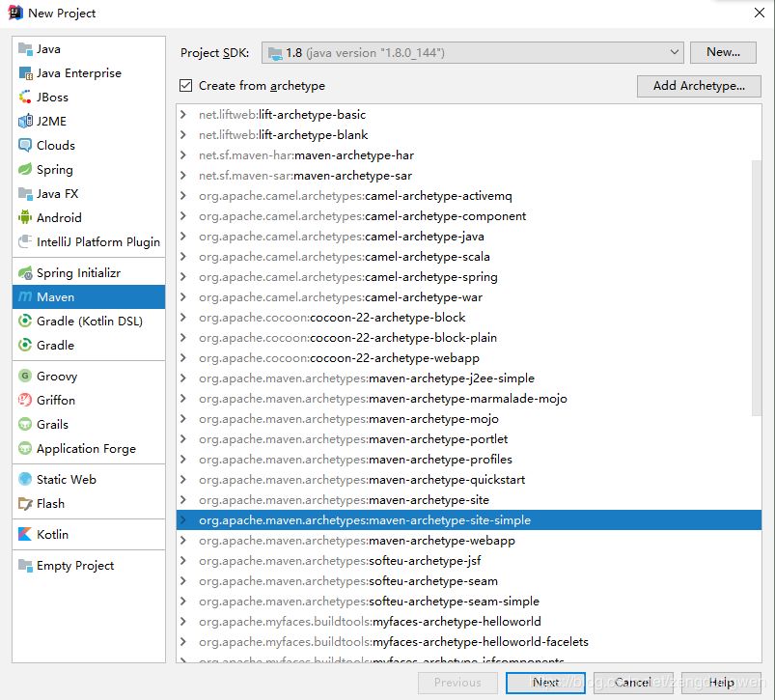Select the Spring leaf icon
The width and height of the screenshot is (775, 700).
coord(25,170)
